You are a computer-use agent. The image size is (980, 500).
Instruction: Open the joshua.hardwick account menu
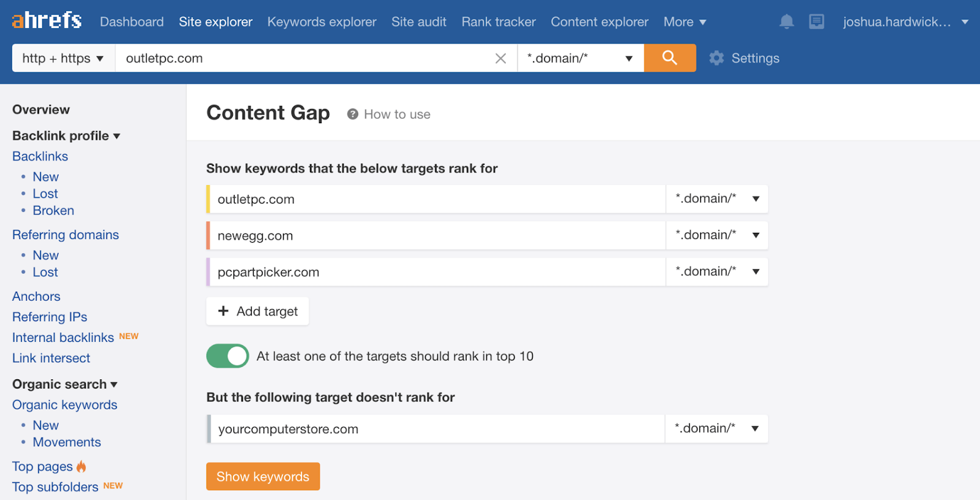coord(905,22)
